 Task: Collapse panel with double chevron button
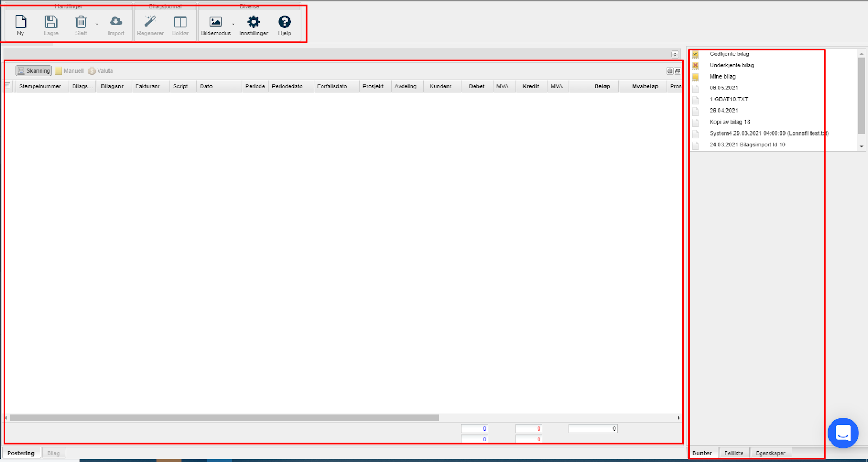675,54
